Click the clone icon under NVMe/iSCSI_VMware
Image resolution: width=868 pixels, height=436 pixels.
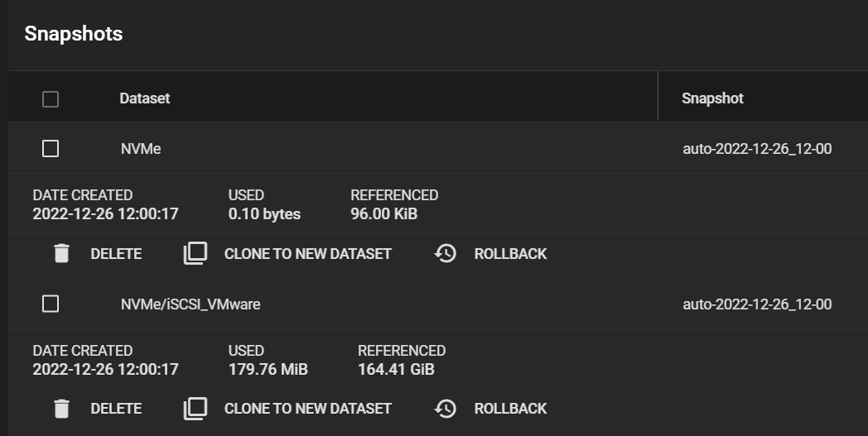(x=195, y=408)
